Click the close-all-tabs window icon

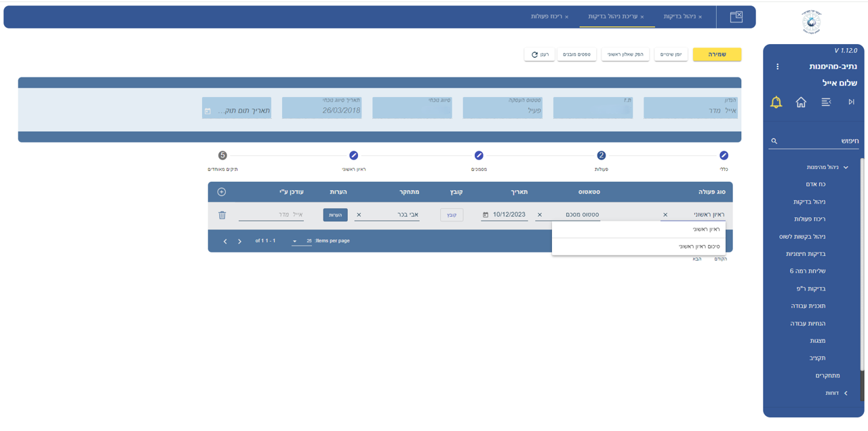(736, 17)
